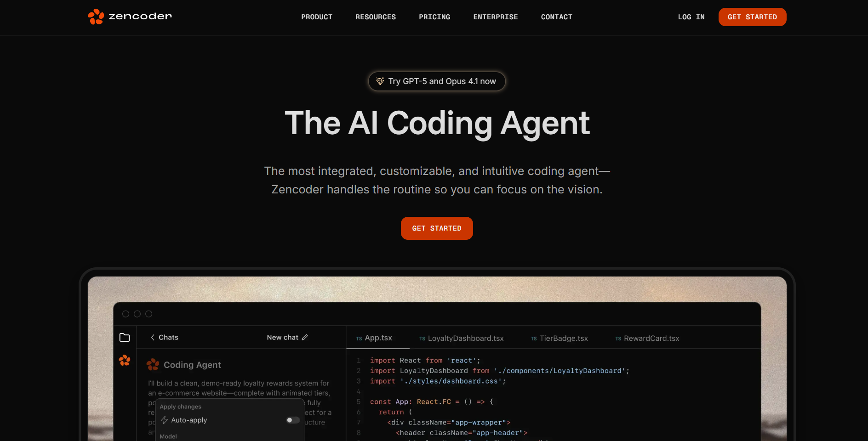The width and height of the screenshot is (868, 441).
Task: Open the RESOURCES menu
Action: click(375, 17)
